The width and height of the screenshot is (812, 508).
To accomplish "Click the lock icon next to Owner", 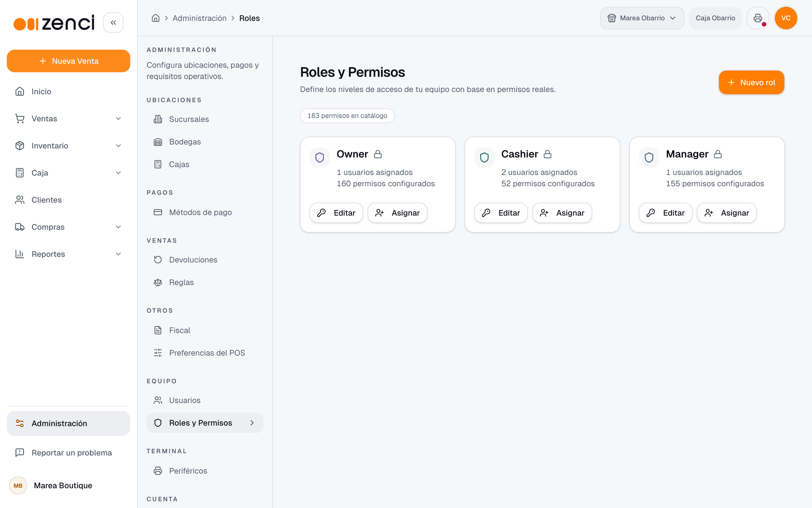I will pyautogui.click(x=378, y=154).
